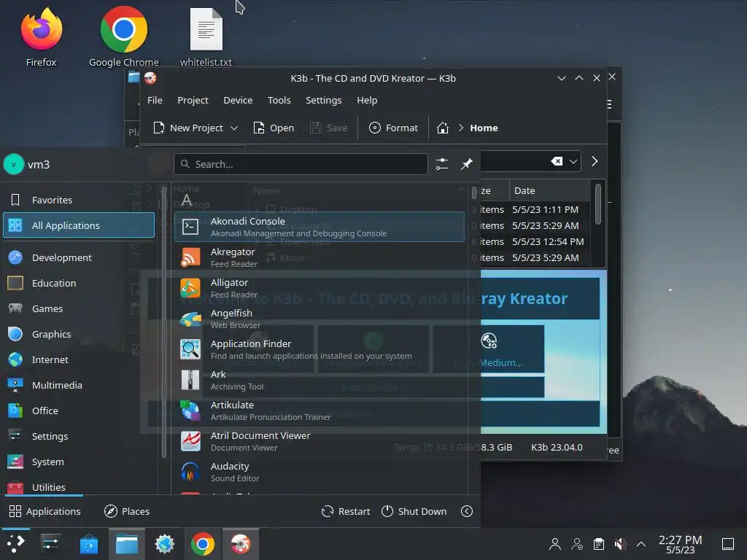Viewport: 747px width, 560px height.
Task: Launch Application Finder
Action: coord(320,349)
